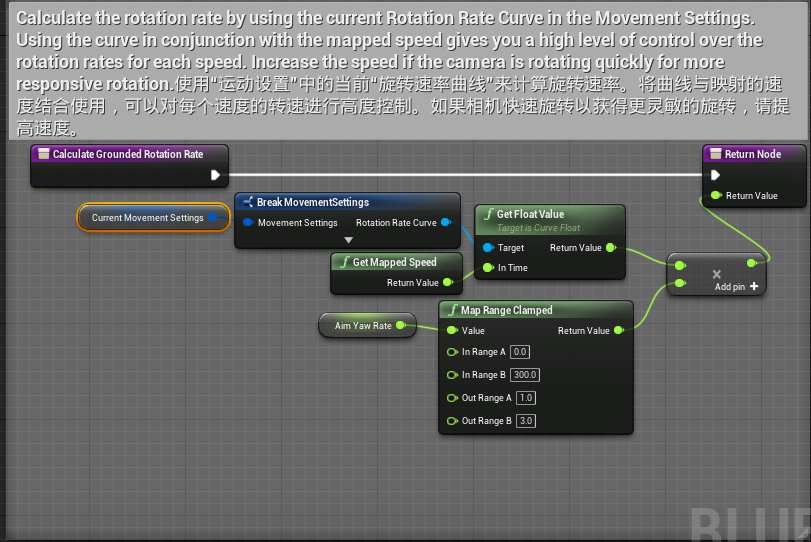Click the Break MovementSettings struct icon
Screen dimensions: 811x542
pyautogui.click(x=247, y=202)
